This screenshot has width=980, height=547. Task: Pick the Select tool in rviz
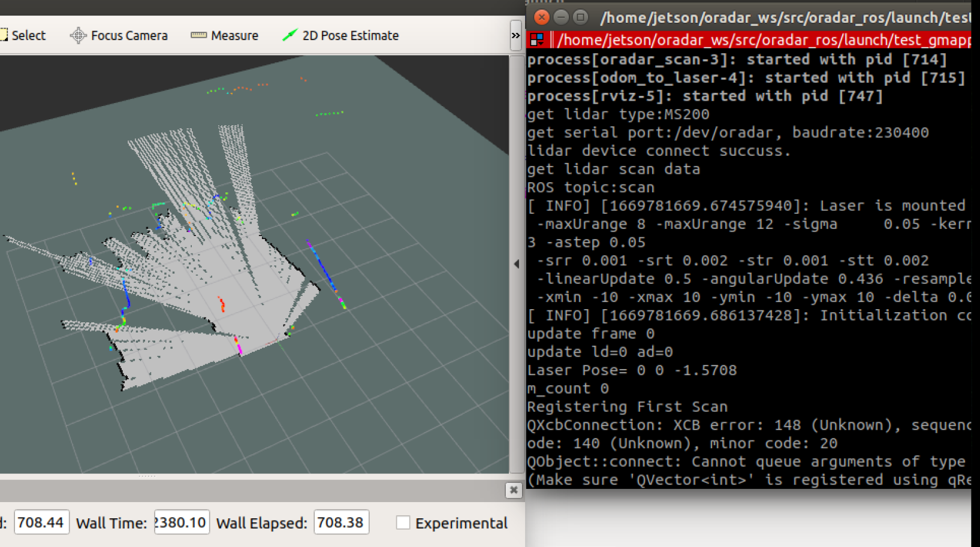pos(23,35)
